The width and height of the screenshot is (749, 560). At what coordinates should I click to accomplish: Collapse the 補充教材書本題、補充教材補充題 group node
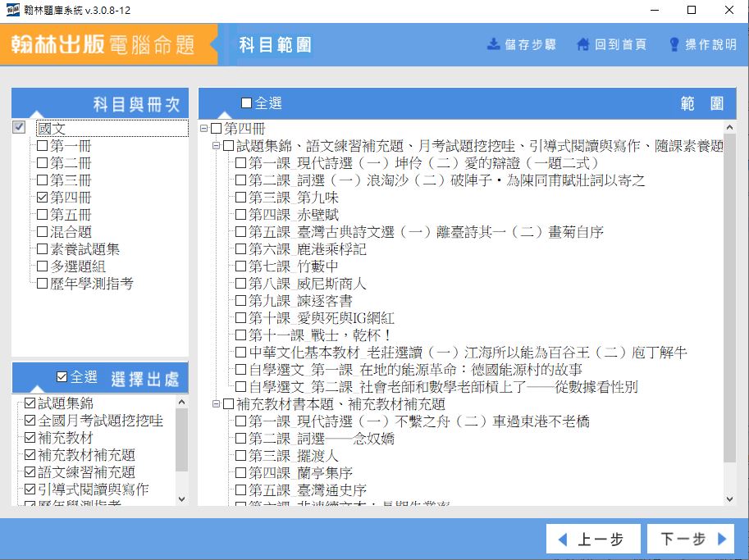216,404
